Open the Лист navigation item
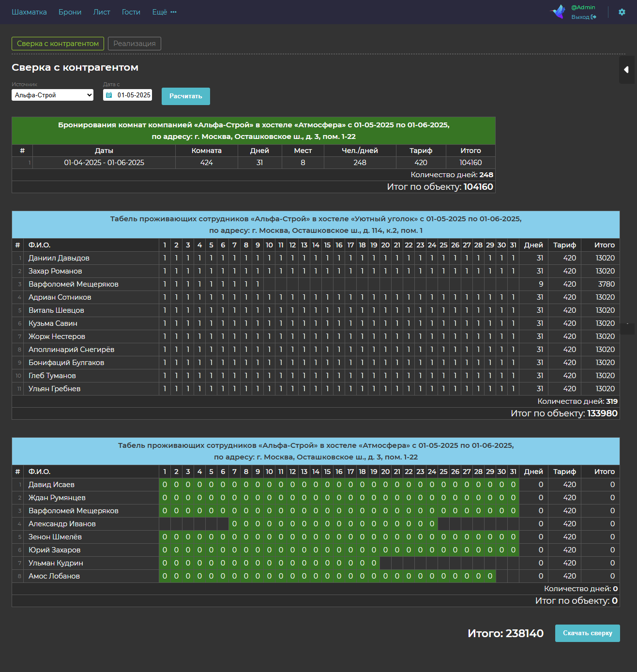637x672 pixels. 102,12
